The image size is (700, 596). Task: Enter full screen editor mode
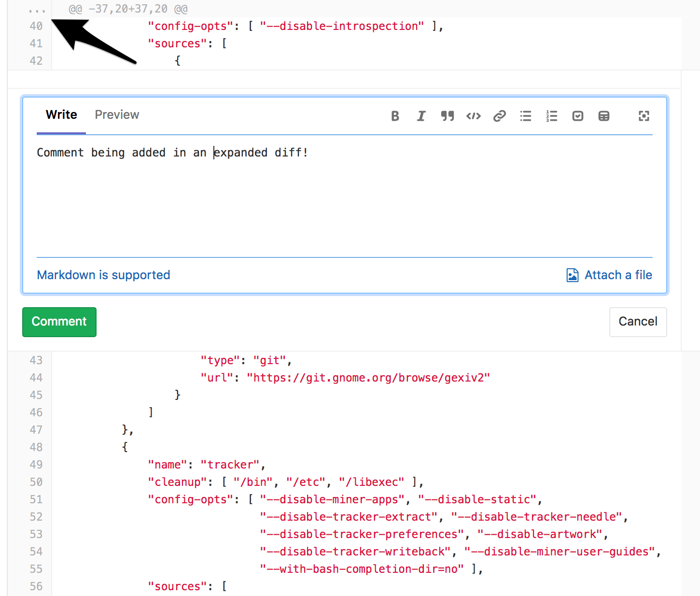click(x=644, y=116)
